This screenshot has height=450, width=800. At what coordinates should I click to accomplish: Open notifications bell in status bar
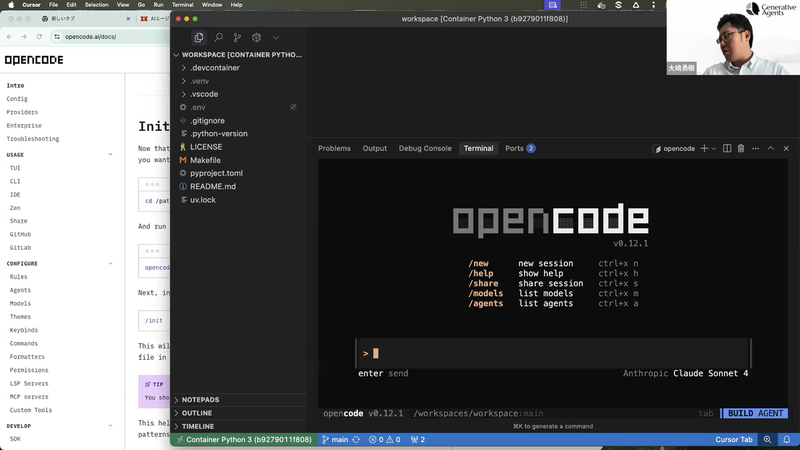[787, 439]
